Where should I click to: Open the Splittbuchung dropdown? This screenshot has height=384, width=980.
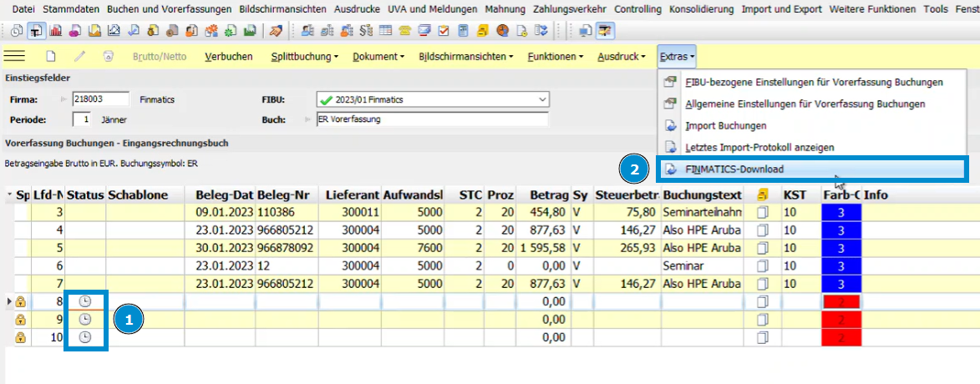point(305,57)
